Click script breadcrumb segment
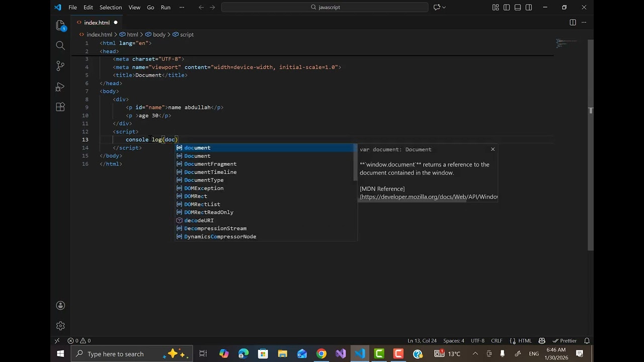Image resolution: width=644 pixels, height=362 pixels. click(x=187, y=34)
